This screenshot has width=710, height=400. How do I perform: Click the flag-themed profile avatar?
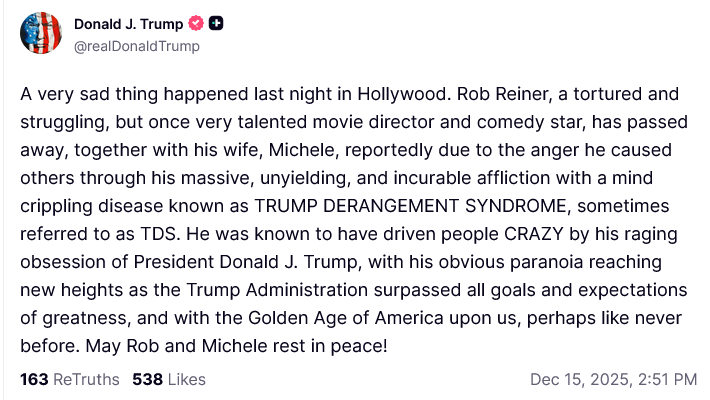click(39, 33)
